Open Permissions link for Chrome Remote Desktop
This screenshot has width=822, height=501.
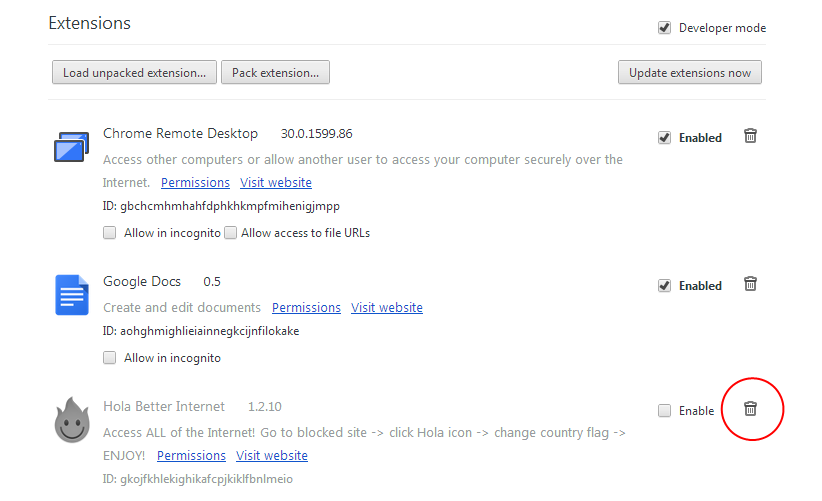tap(195, 182)
